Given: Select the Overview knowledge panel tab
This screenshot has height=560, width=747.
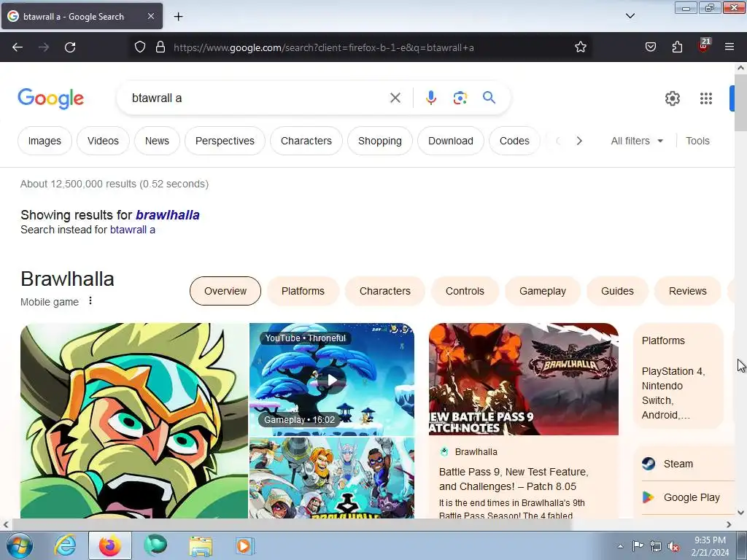Looking at the screenshot, I should (x=225, y=291).
